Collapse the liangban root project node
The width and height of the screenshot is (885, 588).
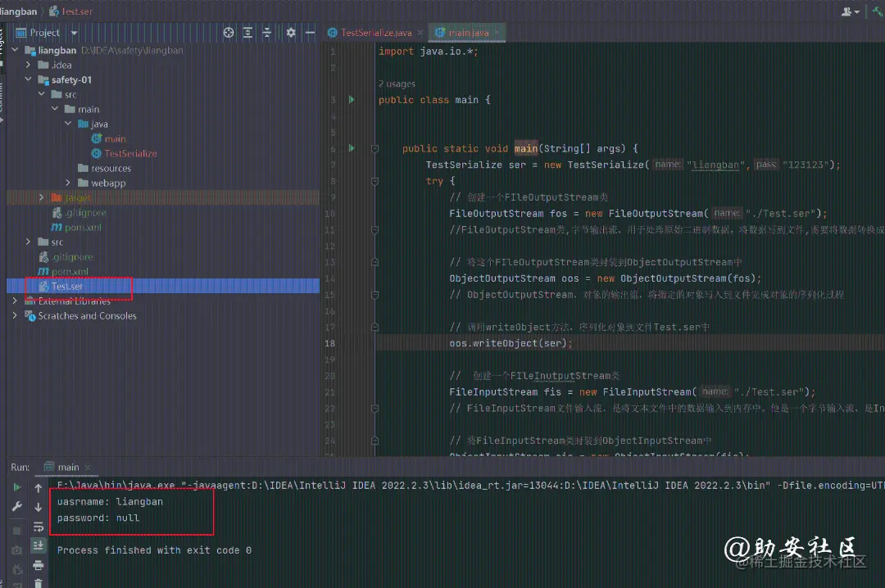click(x=15, y=50)
